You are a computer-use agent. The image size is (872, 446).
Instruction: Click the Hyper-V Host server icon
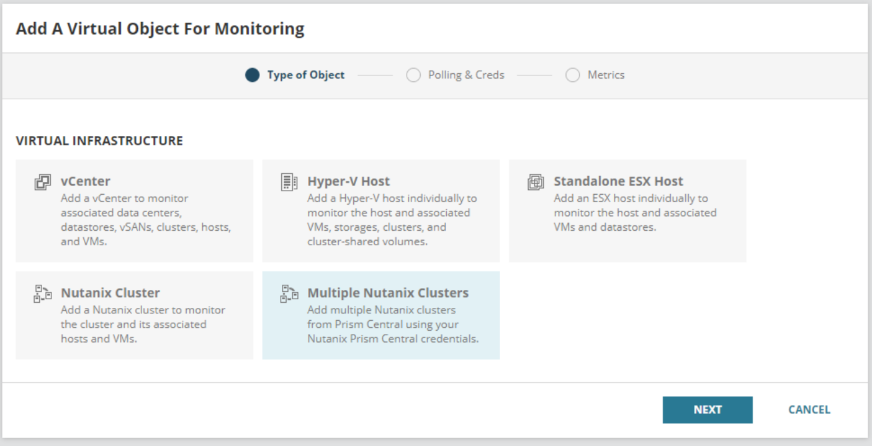(x=289, y=182)
